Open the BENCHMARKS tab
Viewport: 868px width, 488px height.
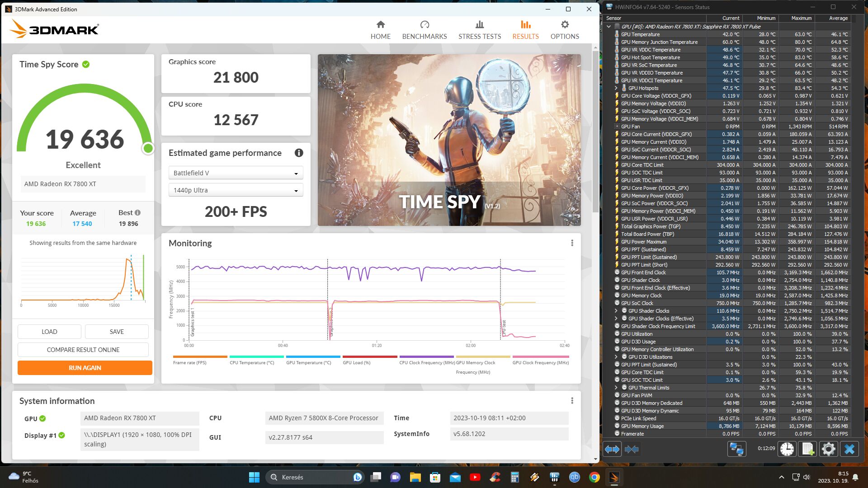(x=424, y=30)
